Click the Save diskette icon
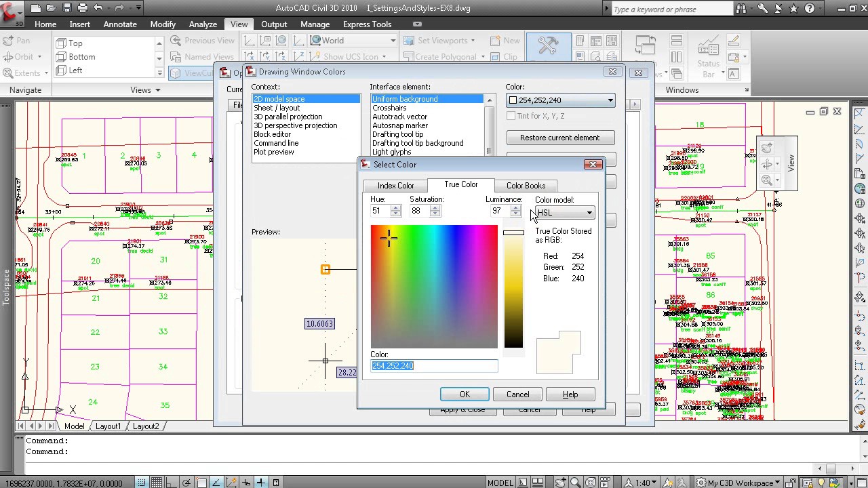This screenshot has height=488, width=868. coord(67,8)
